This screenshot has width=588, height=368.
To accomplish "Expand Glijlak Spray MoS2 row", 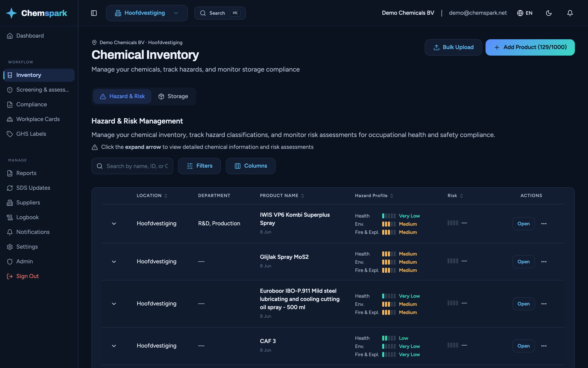I will click(x=114, y=262).
